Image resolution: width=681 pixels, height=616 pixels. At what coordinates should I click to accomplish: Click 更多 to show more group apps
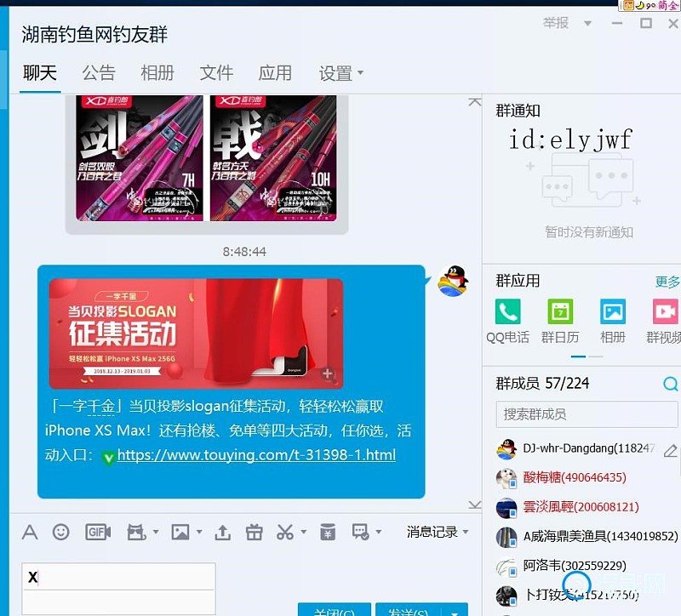(x=667, y=282)
